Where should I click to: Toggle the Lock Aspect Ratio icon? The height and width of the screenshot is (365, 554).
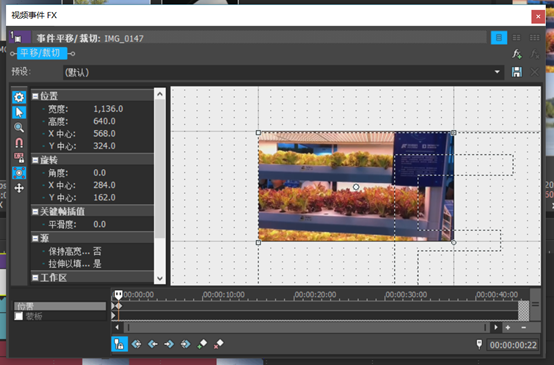(x=19, y=158)
